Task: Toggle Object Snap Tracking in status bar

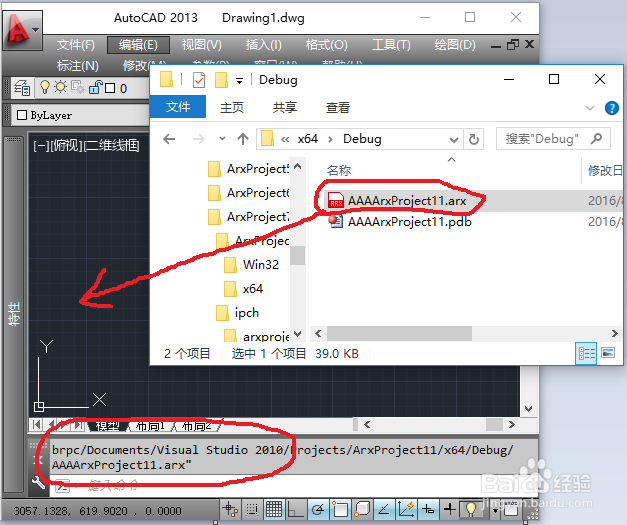Action: point(384,509)
